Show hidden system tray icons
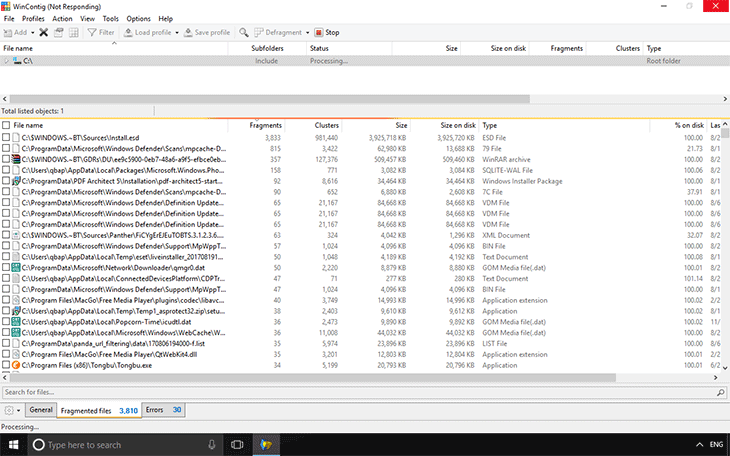Screen dimensions: 730x456 (x=699, y=445)
